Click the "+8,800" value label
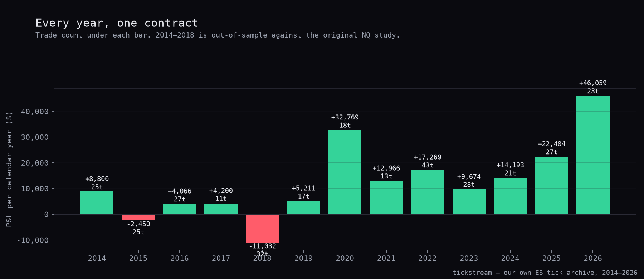The image size is (644, 279). pos(97,179)
